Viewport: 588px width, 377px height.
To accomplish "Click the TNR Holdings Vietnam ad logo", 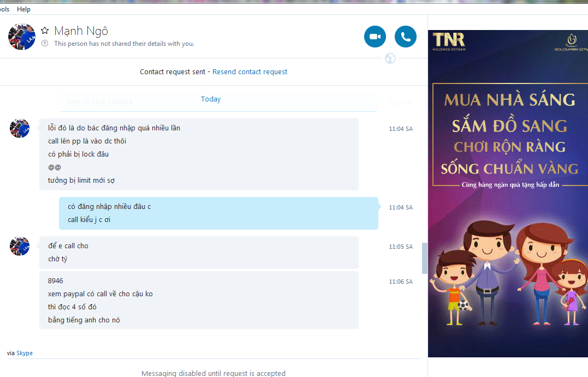I will pyautogui.click(x=449, y=41).
